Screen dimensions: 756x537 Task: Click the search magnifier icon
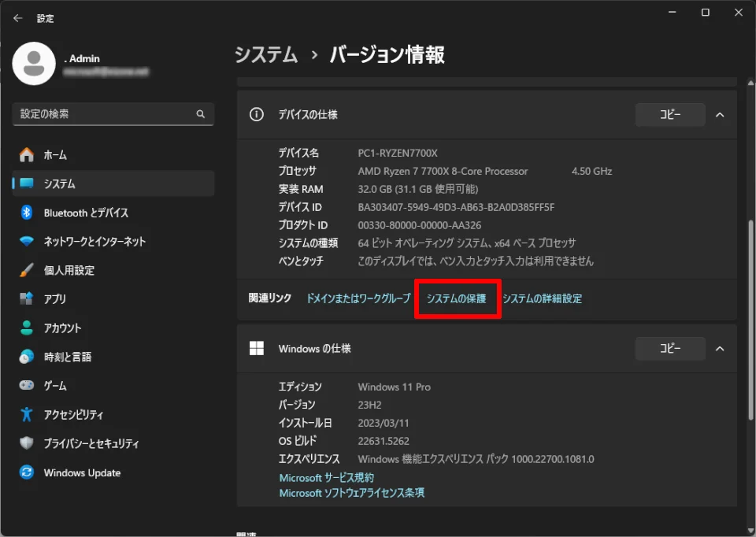(201, 113)
